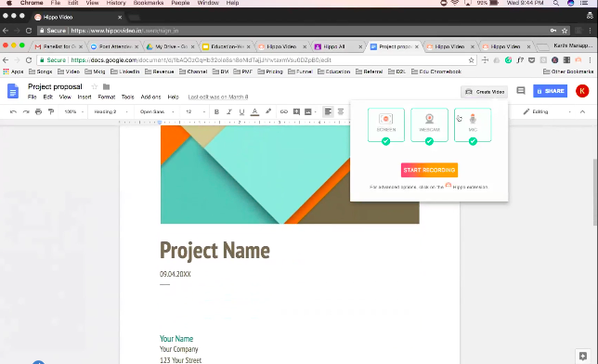Image resolution: width=598 pixels, height=364 pixels.
Task: Open the Heading 2 paragraph style dropdown
Action: click(x=110, y=111)
